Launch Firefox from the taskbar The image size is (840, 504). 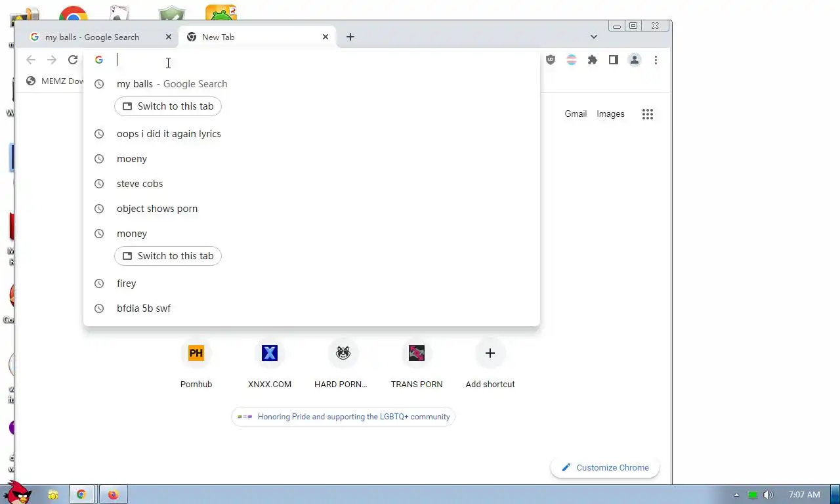pyautogui.click(x=113, y=495)
